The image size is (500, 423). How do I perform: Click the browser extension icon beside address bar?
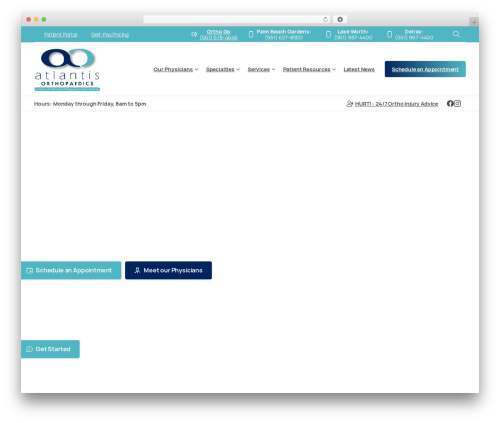click(340, 19)
